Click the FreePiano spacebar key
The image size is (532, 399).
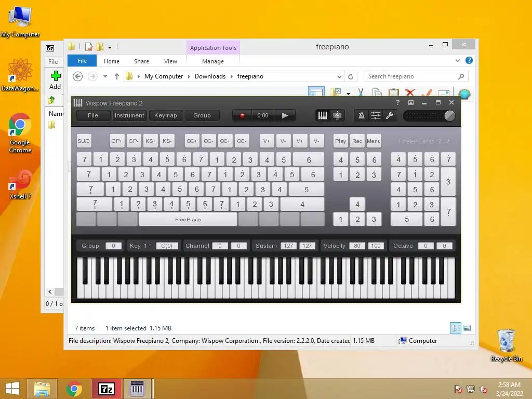(188, 220)
